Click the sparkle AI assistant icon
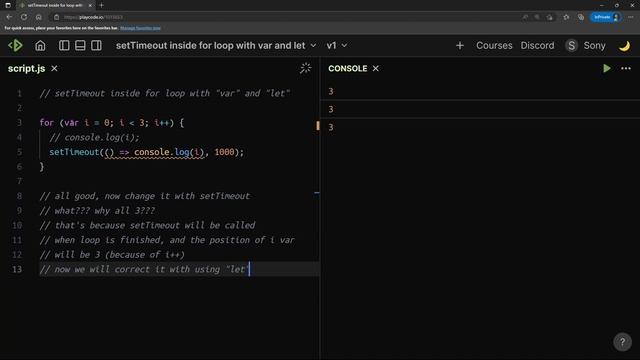This screenshot has width=640, height=360. pyautogui.click(x=305, y=68)
